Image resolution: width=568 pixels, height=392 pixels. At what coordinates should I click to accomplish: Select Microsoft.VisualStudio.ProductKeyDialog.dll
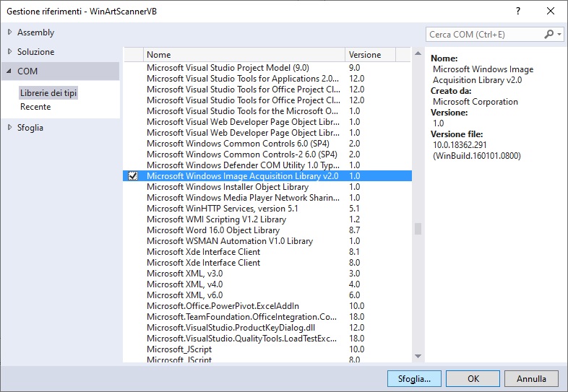(267, 328)
